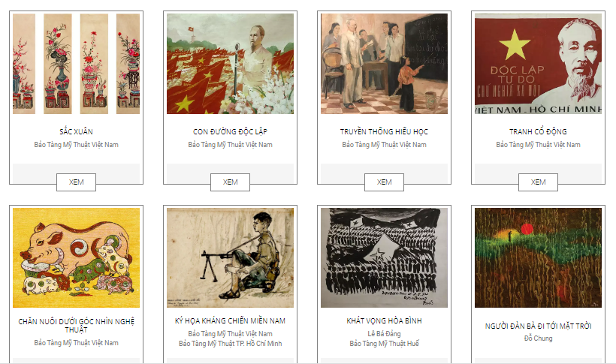Screen dimensions: 616x364
Task: Click XEM button under Con Đường Độc Lập
Action: coord(230,182)
